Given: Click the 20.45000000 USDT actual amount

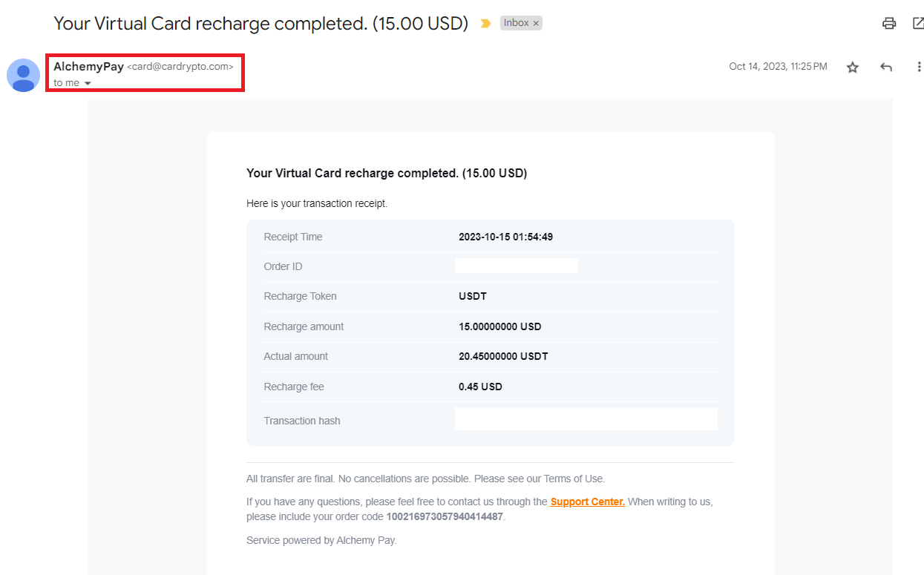Looking at the screenshot, I should point(503,356).
